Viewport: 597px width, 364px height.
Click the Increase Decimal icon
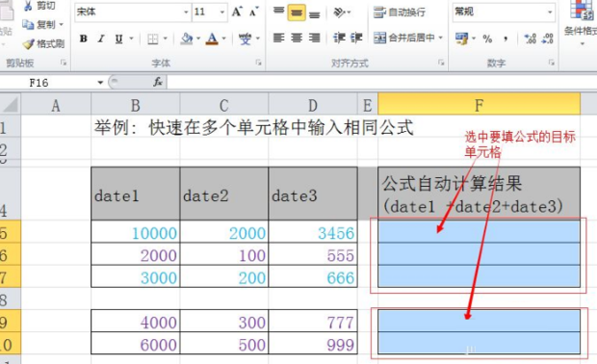pos(531,39)
